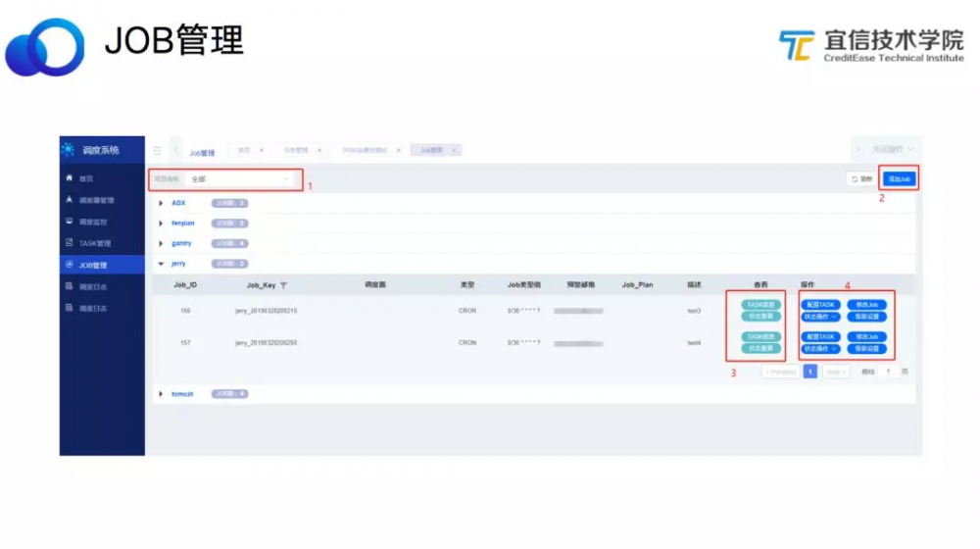Click the tomcat project name link
980x549 pixels.
(182, 394)
